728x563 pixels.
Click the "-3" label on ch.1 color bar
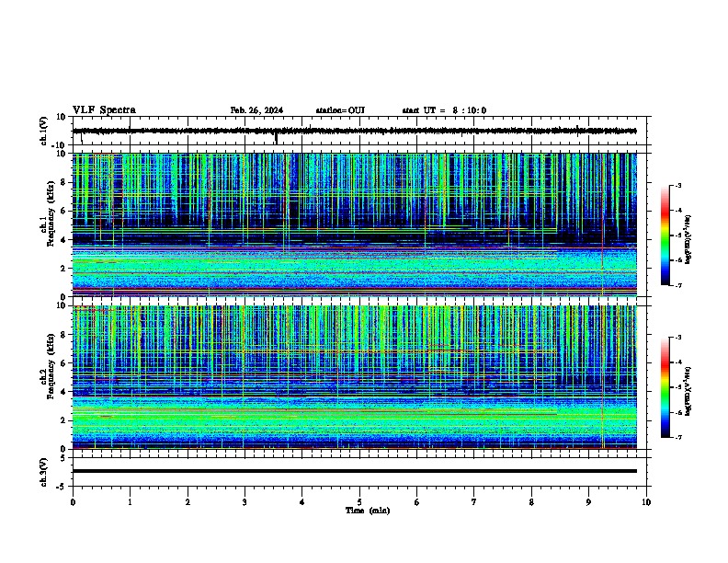[x=677, y=185]
